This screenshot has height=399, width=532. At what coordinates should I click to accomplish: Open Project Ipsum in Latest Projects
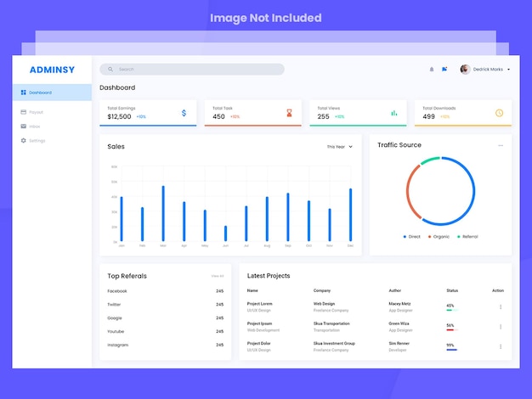259,323
